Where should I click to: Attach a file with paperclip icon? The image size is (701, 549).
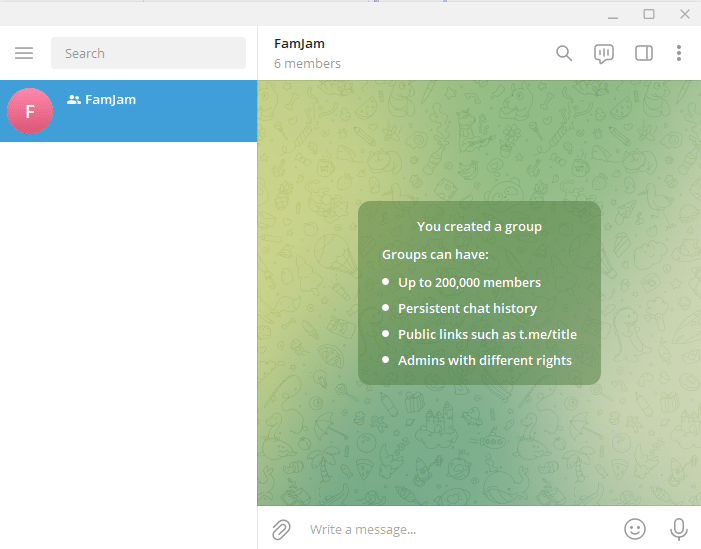point(281,529)
